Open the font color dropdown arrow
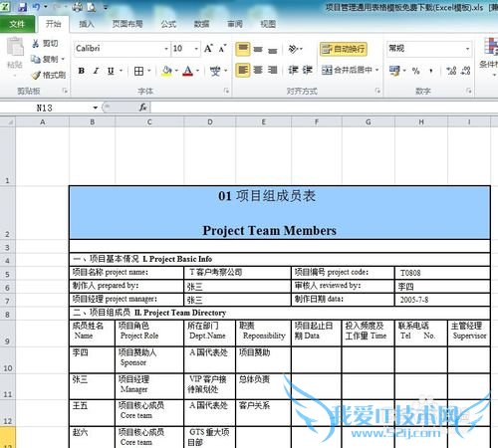Image resolution: width=498 pixels, height=448 pixels. tap(197, 71)
